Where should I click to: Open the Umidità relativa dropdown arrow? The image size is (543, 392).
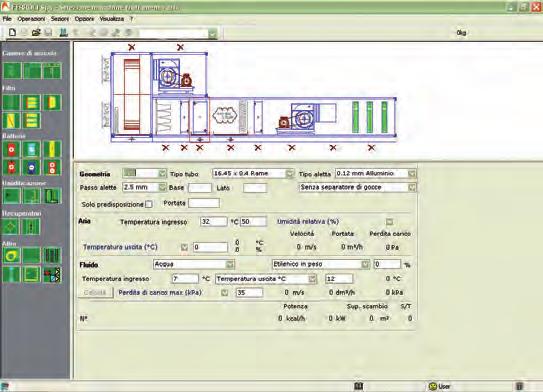click(390, 222)
